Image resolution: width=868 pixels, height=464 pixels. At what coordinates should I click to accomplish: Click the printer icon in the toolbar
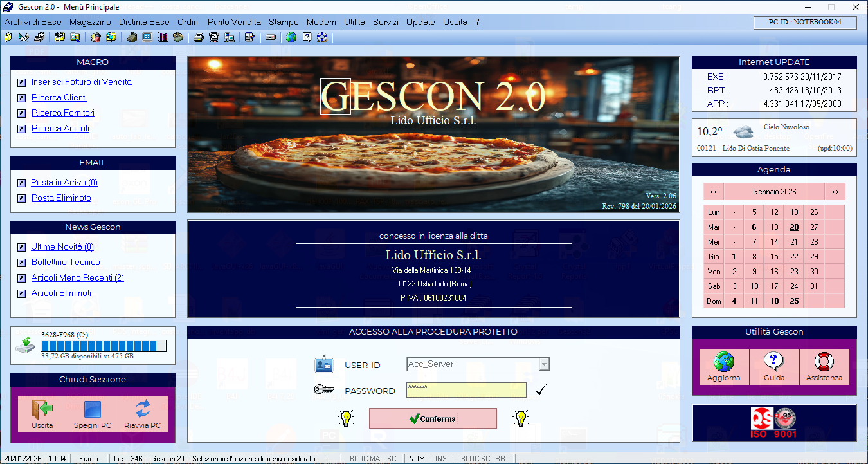click(199, 37)
